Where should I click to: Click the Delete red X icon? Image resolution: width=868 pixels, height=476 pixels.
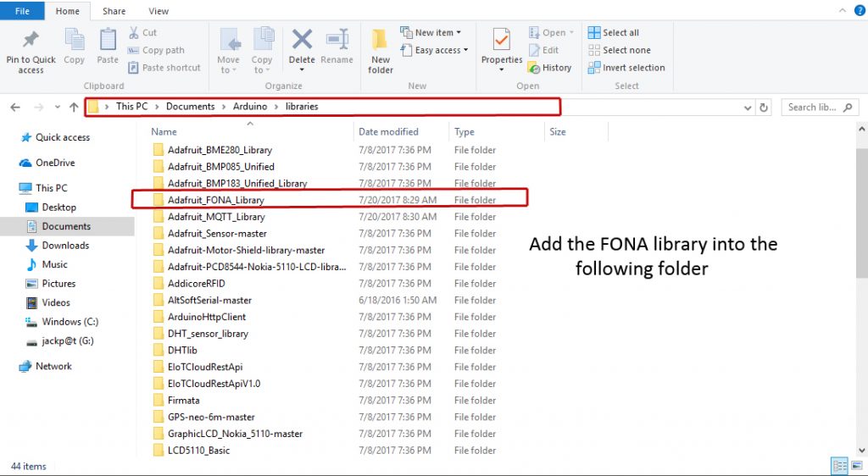click(302, 41)
